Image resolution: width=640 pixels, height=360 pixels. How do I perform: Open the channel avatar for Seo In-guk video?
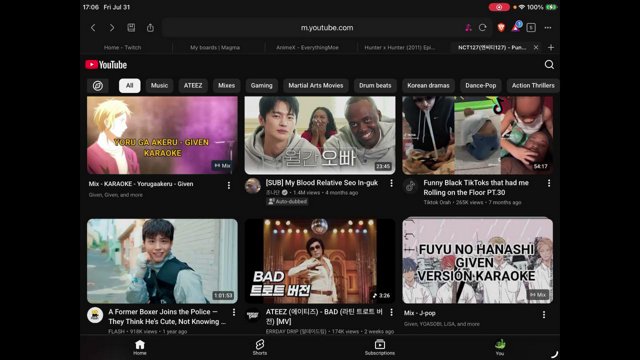253,186
